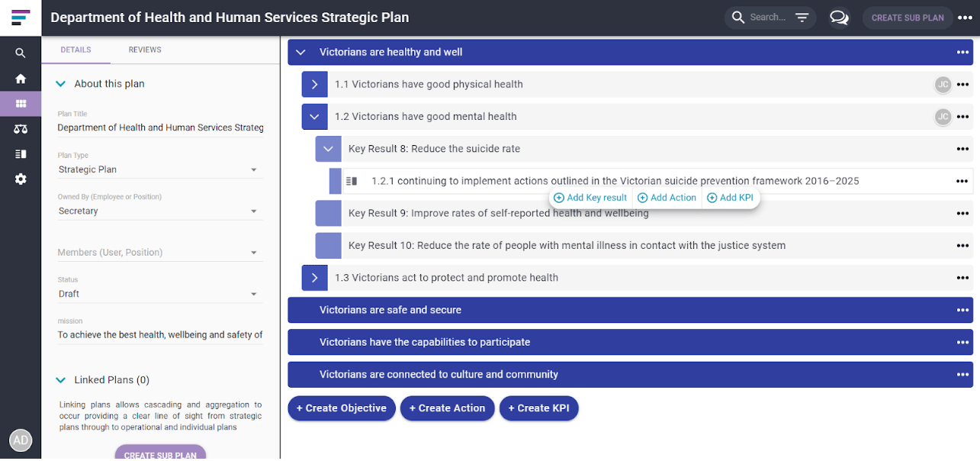Expand 1.1 Victorians have good physical health
980x461 pixels.
coord(314,85)
